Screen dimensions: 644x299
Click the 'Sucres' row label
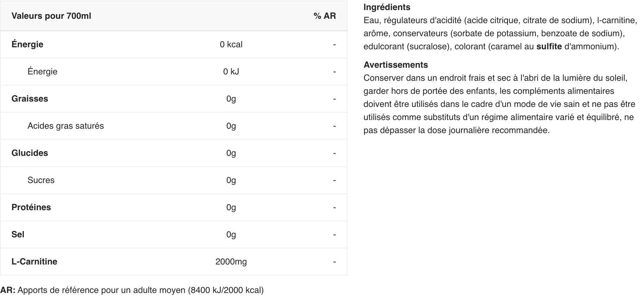point(41,180)
